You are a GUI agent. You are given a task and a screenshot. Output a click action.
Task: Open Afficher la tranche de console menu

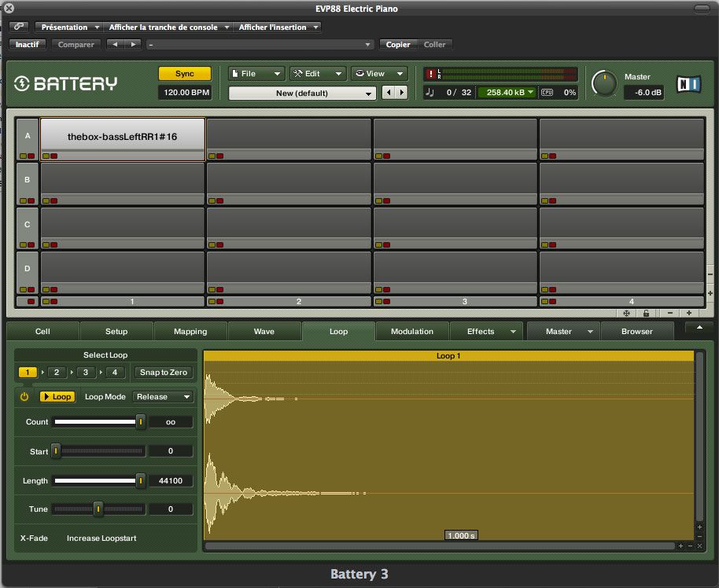click(168, 27)
